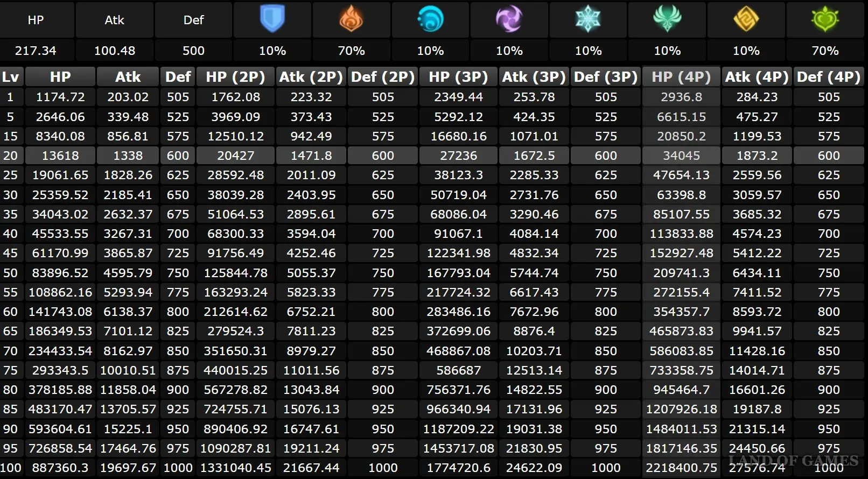
Task: Click the Pyro flame element icon
Action: point(351,19)
